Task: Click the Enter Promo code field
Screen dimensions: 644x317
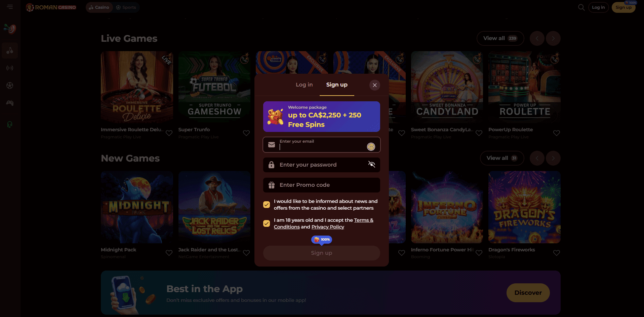Action: click(322, 185)
